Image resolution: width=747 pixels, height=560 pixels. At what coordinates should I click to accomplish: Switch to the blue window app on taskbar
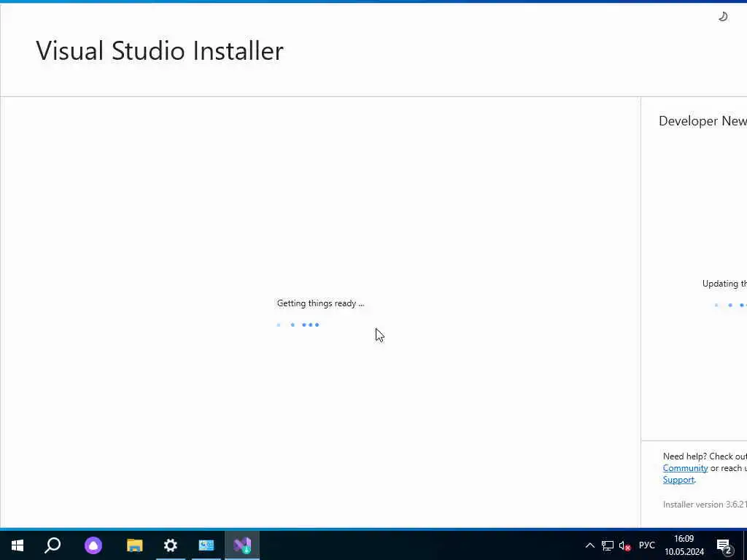click(206, 545)
